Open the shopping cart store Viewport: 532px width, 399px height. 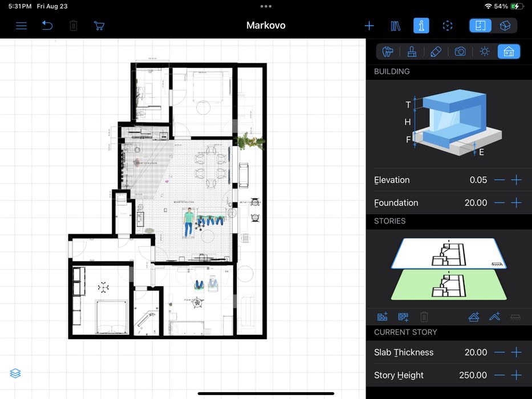99,26
